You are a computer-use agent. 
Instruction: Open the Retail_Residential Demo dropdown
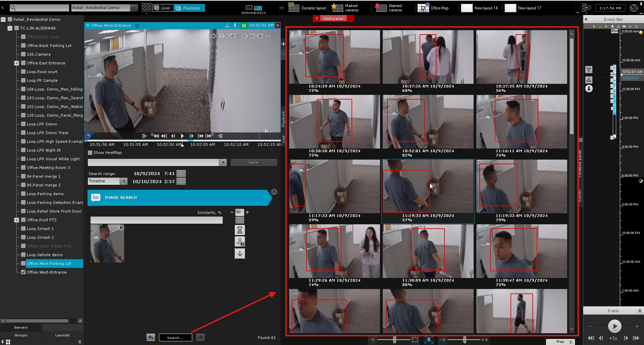(134, 8)
